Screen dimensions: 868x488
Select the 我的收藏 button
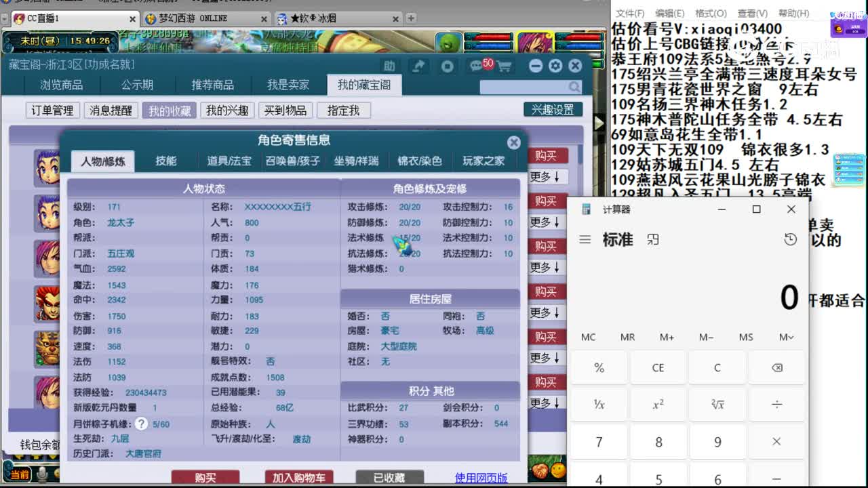169,110
